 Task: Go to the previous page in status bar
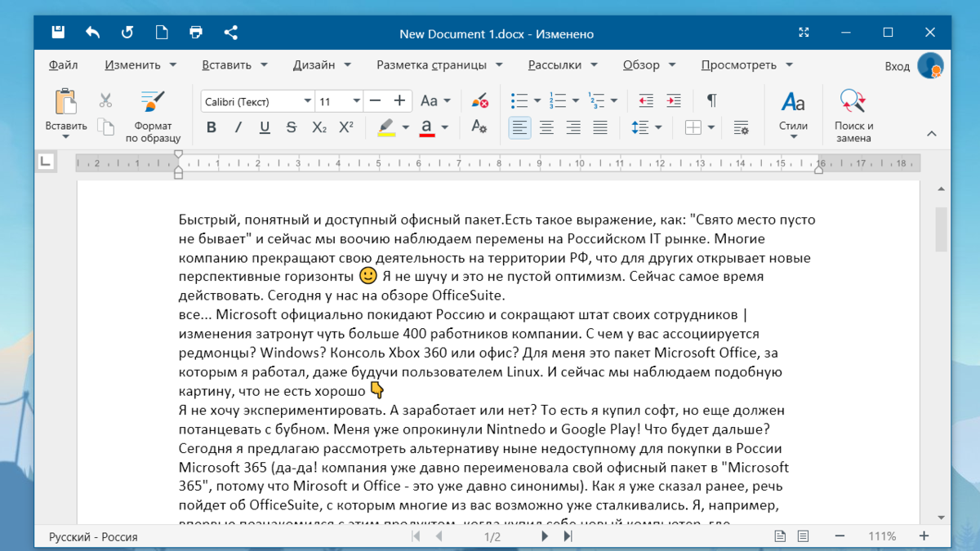click(x=439, y=536)
